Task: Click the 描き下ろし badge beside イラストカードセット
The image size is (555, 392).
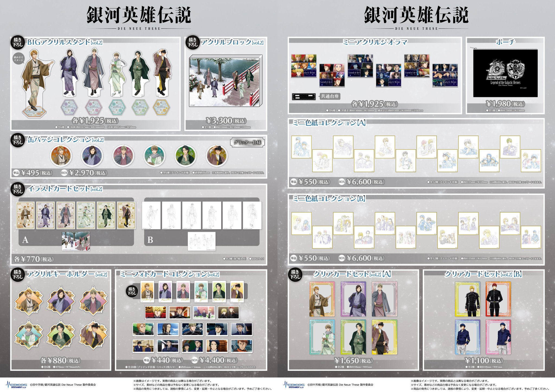Action: tap(18, 189)
